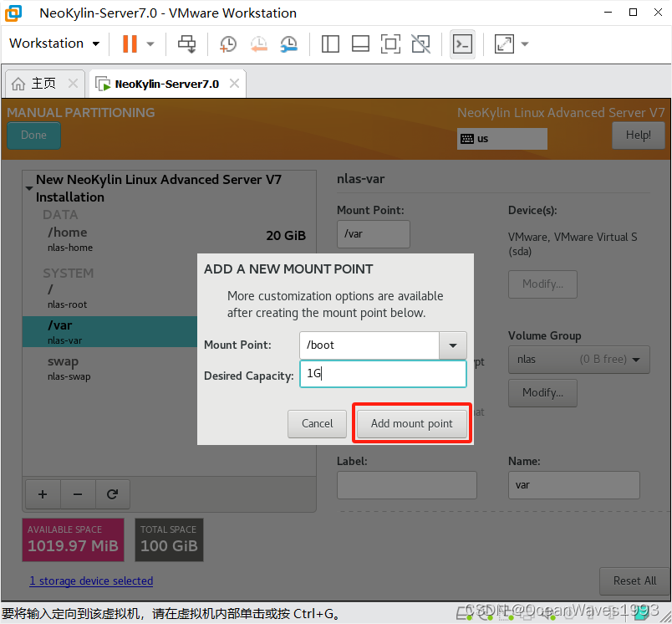The height and width of the screenshot is (624, 672).
Task: Reload storage configuration with refresh button
Action: coord(112,494)
